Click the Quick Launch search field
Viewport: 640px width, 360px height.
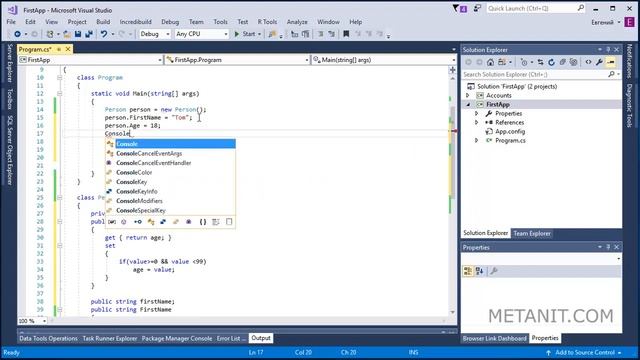pyautogui.click(x=536, y=8)
